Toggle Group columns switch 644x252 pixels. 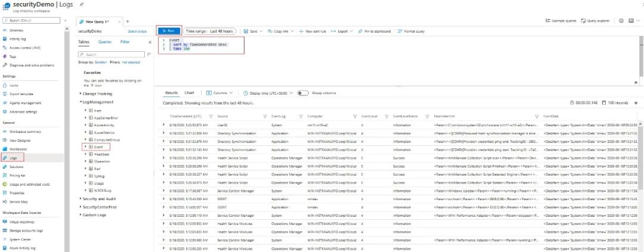click(303, 93)
